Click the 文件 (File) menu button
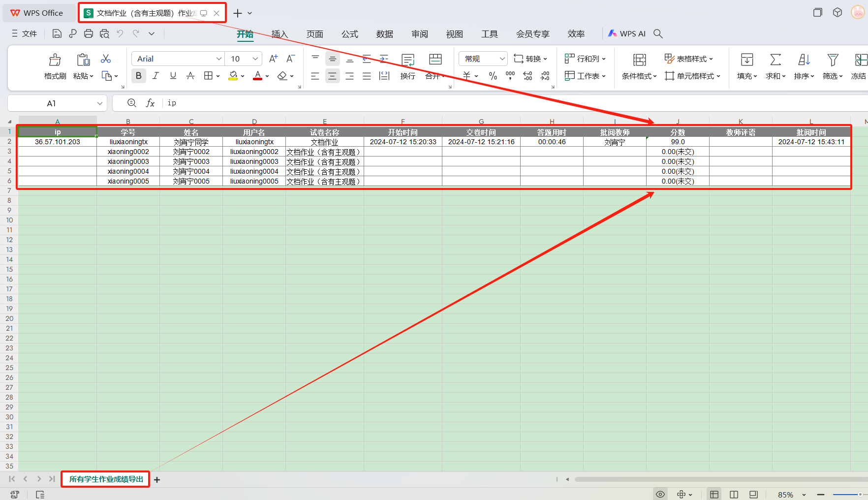Image resolution: width=868 pixels, height=500 pixels. click(x=25, y=33)
